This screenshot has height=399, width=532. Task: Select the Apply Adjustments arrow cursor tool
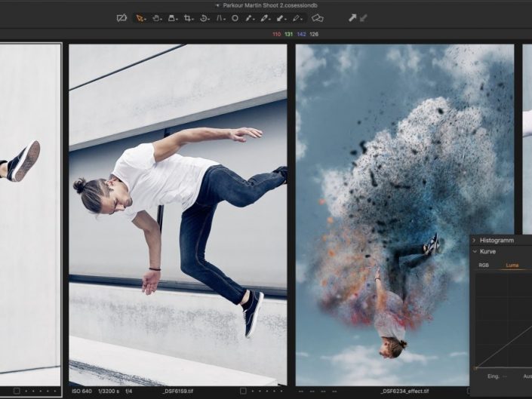pyautogui.click(x=281, y=18)
